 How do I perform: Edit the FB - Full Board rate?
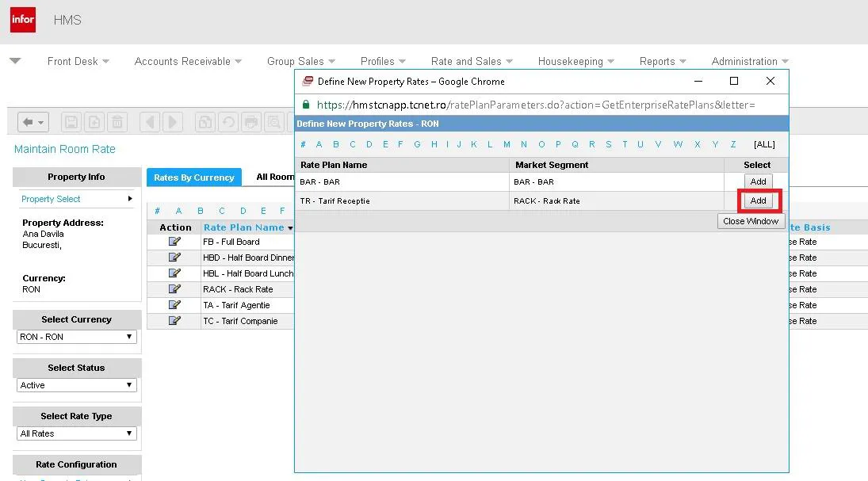(174, 242)
